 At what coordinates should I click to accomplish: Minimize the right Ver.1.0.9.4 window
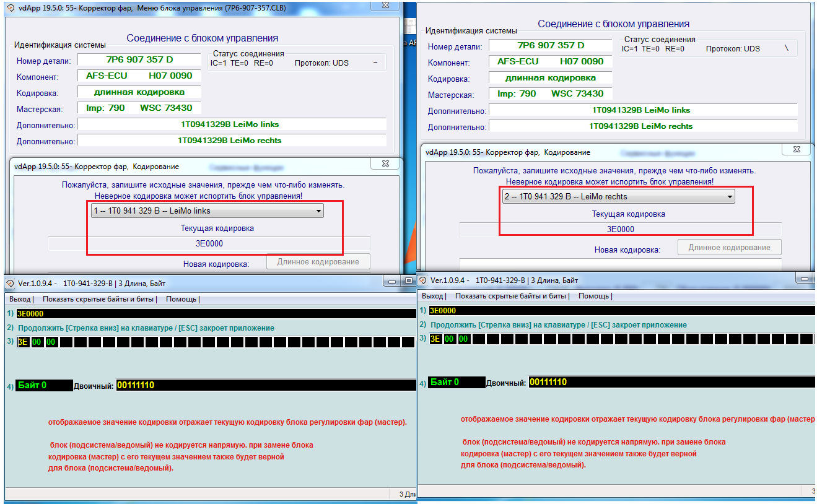point(805,279)
